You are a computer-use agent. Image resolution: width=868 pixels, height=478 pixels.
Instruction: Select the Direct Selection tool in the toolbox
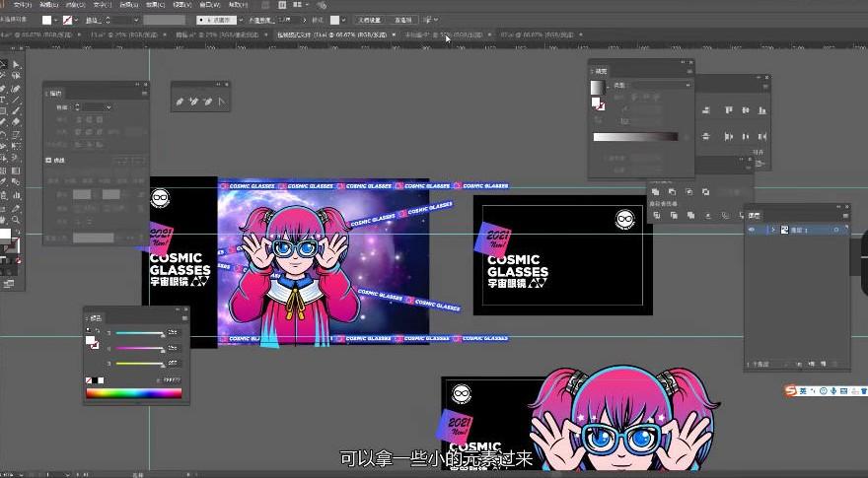click(17, 64)
